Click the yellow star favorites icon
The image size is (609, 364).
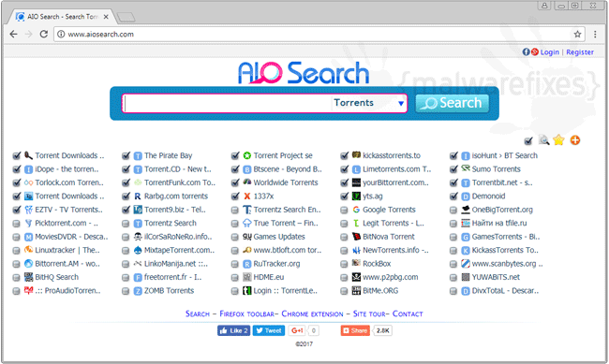(559, 140)
